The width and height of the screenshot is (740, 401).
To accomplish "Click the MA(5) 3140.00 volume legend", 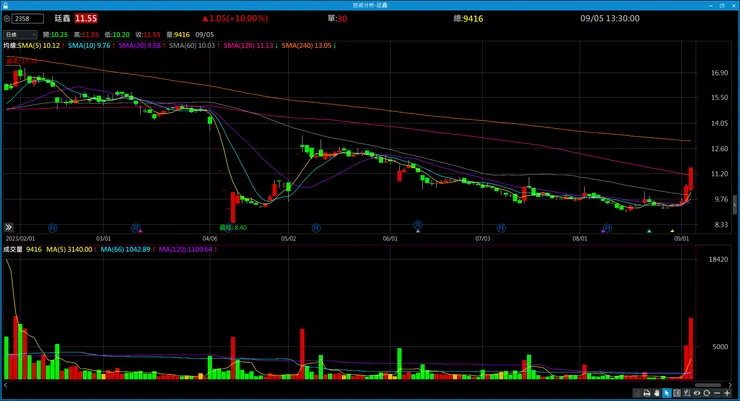I will 71,250.
